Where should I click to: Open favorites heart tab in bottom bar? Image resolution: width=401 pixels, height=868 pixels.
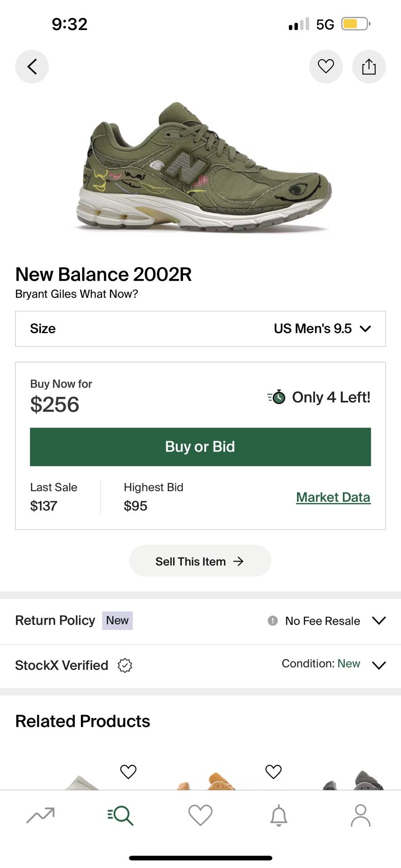(200, 816)
